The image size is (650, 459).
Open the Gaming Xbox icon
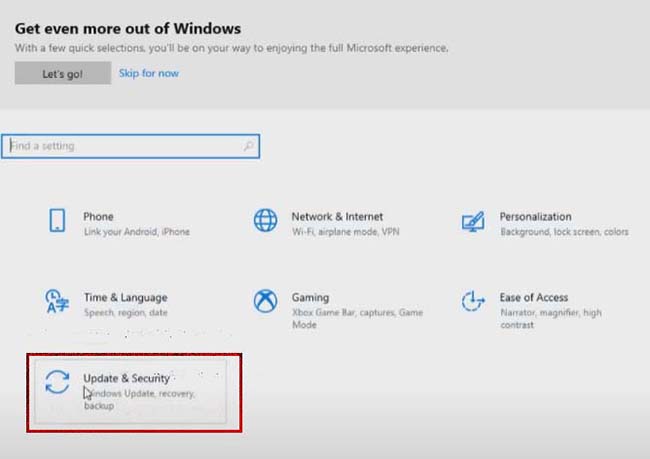(265, 301)
